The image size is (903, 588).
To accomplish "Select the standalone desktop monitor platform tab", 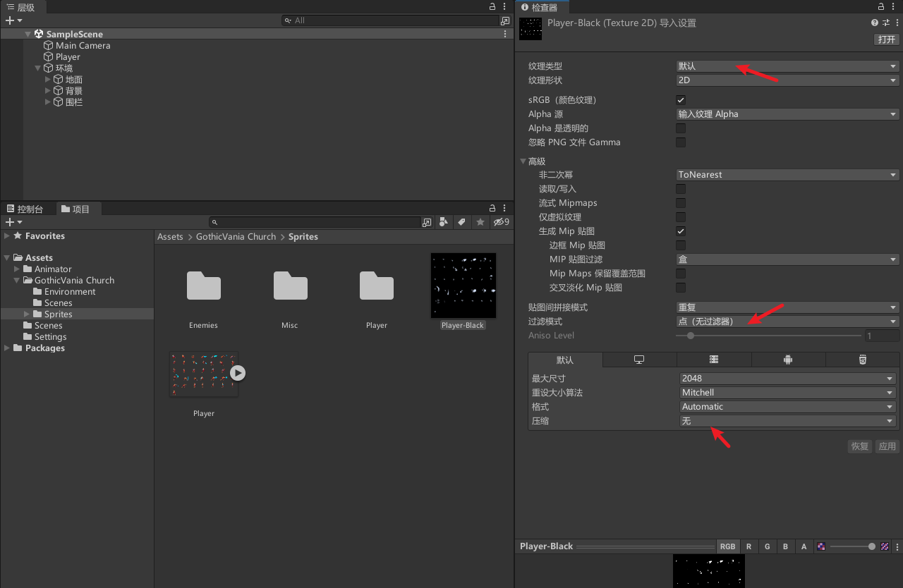I will 639,360.
